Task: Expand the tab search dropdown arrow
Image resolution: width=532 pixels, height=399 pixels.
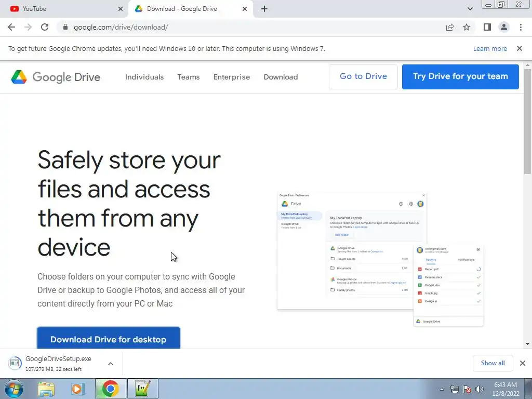Action: click(x=470, y=9)
